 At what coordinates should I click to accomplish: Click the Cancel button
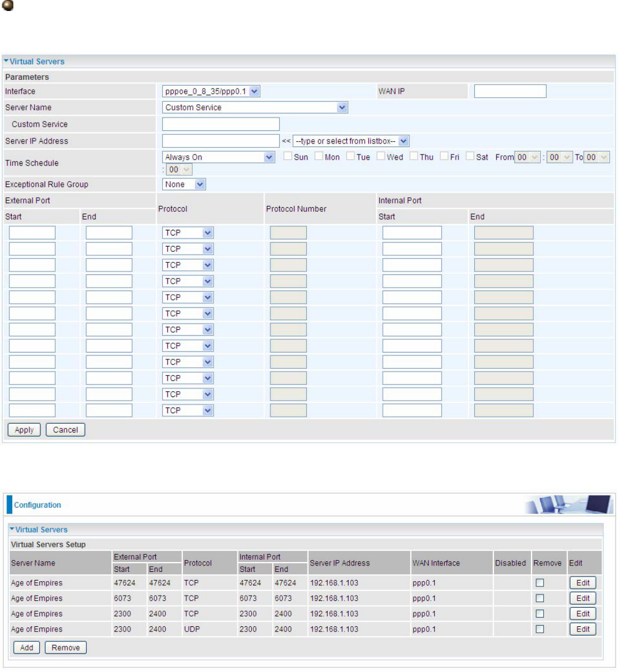65,430
